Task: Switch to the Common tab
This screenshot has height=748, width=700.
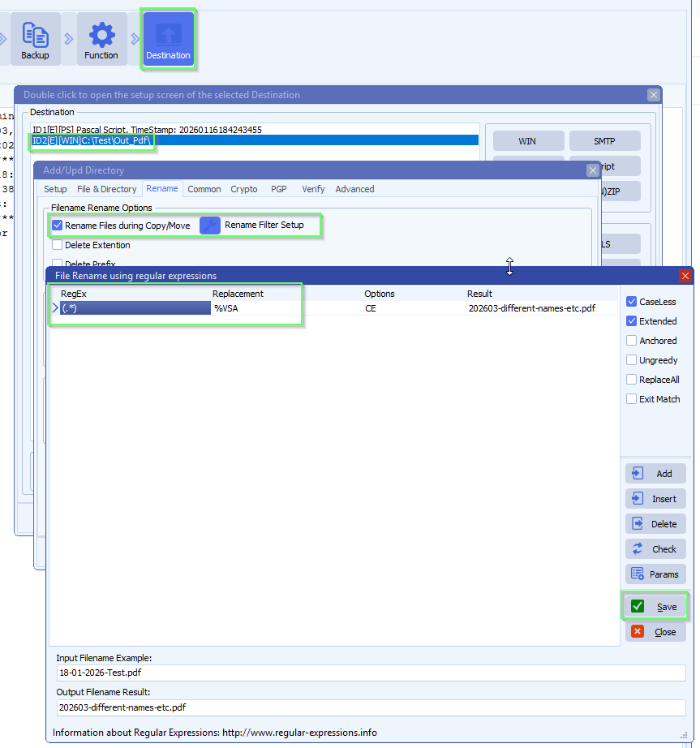Action: 204,188
